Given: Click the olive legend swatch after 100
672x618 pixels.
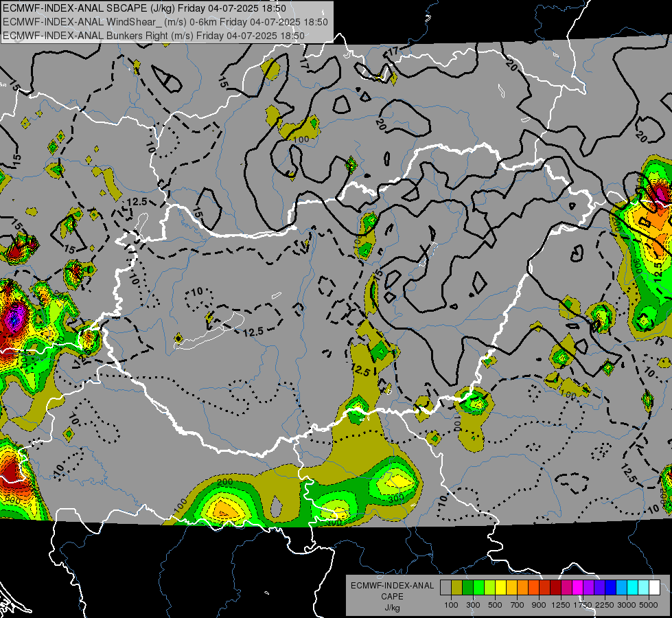Looking at the screenshot, I should point(457,588).
